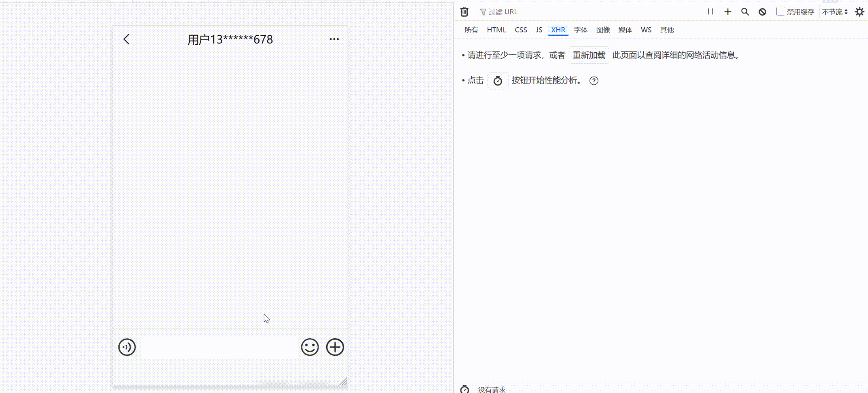The height and width of the screenshot is (393, 868).
Task: Open chat attachment plus menu
Action: 335,347
